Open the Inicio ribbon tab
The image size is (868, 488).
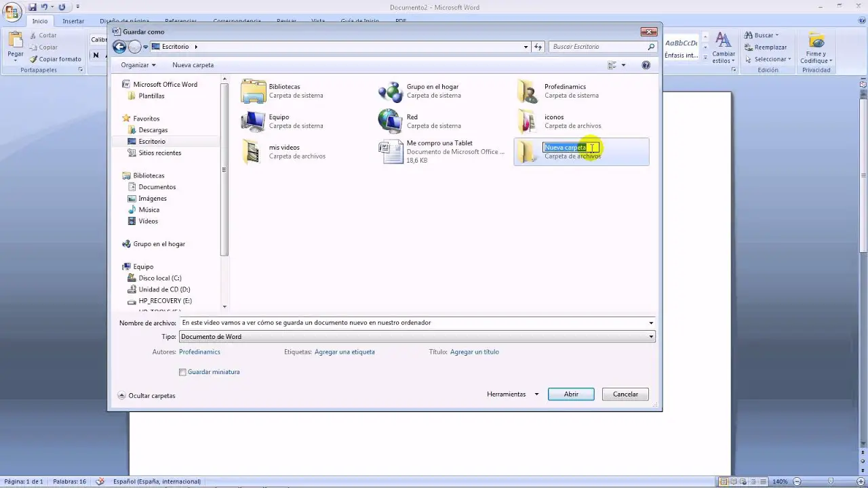(x=40, y=21)
